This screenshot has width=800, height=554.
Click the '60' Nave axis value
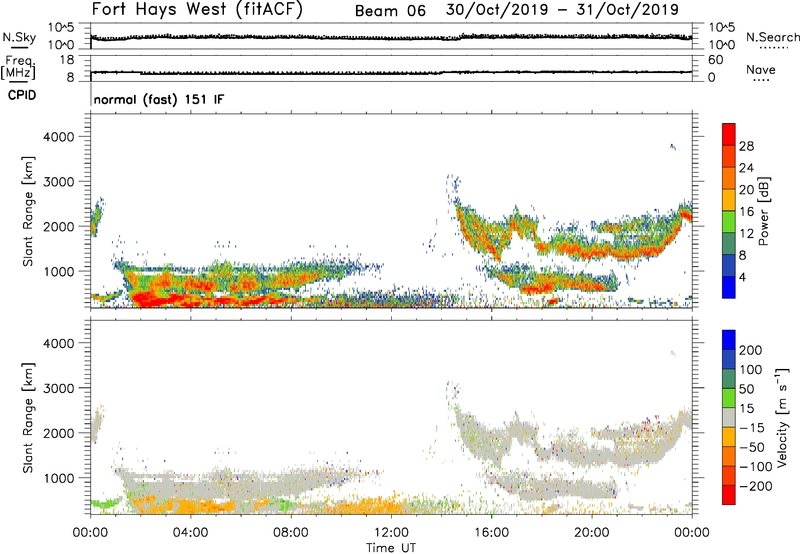715,60
